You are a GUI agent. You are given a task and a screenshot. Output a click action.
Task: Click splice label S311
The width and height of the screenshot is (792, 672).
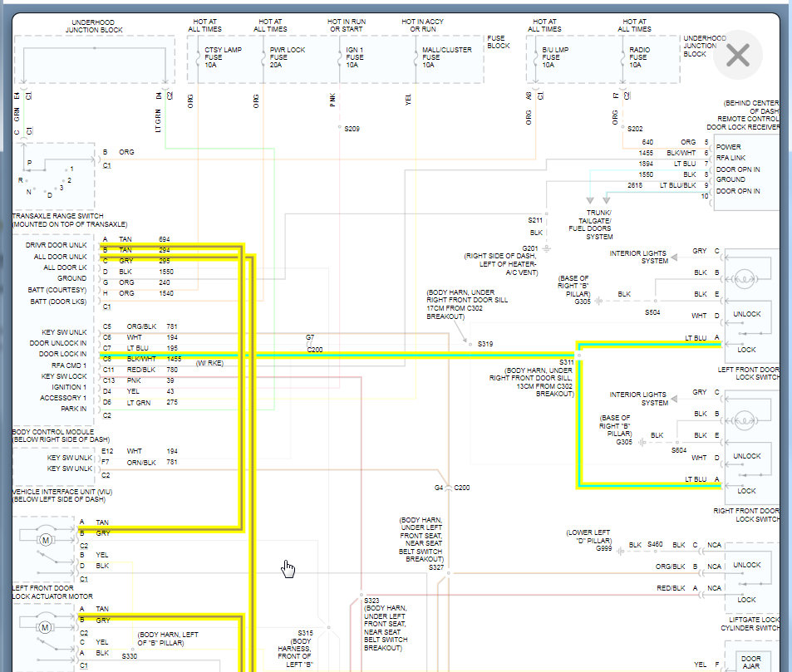click(x=566, y=362)
